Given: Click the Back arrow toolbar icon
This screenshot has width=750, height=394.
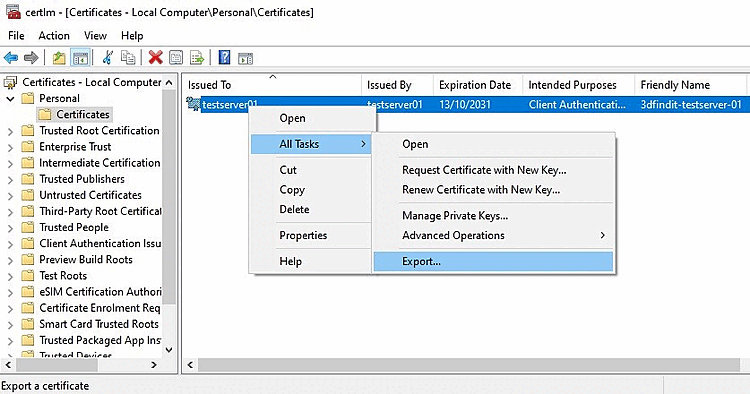Looking at the screenshot, I should (x=11, y=58).
